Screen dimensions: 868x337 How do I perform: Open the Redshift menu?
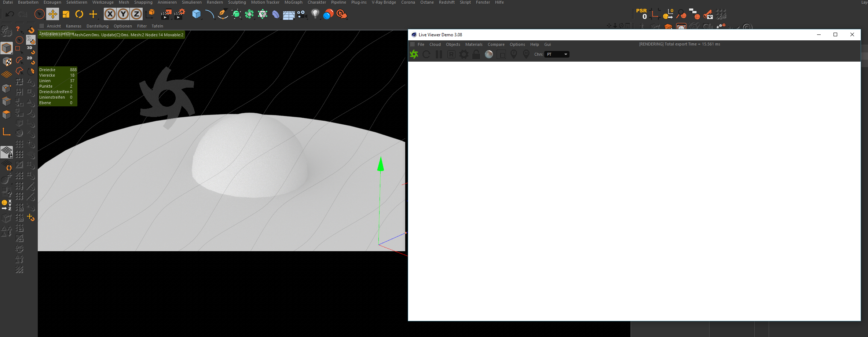tap(447, 2)
